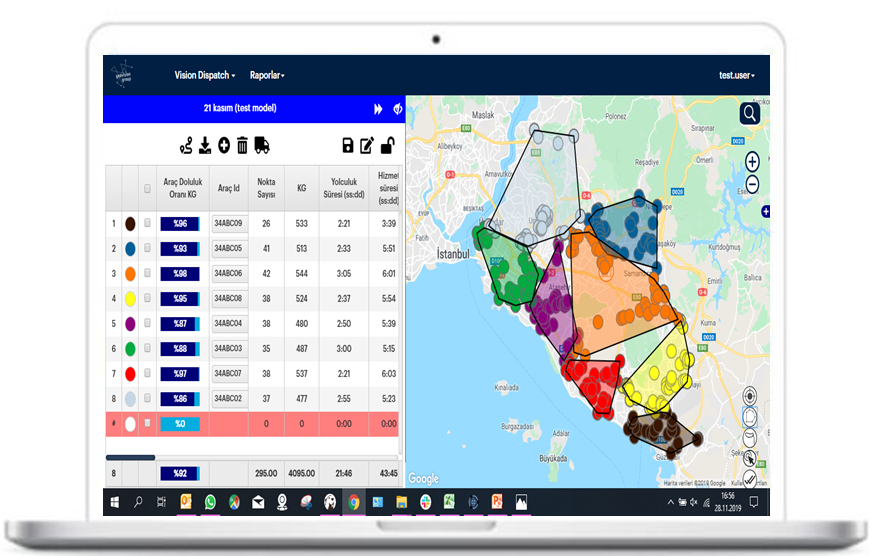This screenshot has height=556, width=873.
Task: Select the polygon draw map tool
Action: coord(750,416)
